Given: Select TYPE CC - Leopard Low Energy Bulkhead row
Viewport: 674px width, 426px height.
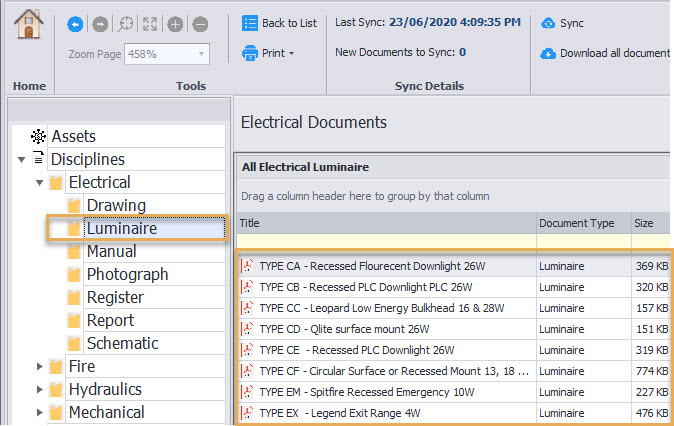Looking at the screenshot, I should point(453,308).
